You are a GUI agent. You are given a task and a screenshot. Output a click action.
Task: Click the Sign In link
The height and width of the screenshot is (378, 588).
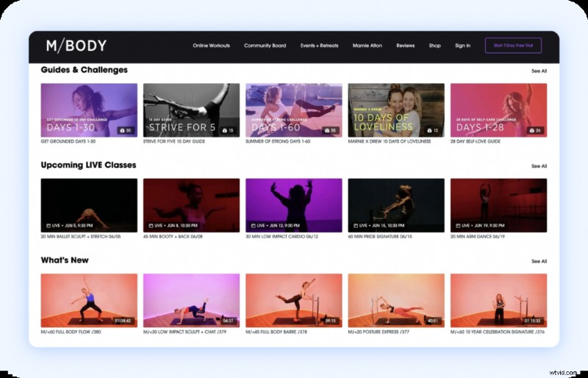coord(462,46)
